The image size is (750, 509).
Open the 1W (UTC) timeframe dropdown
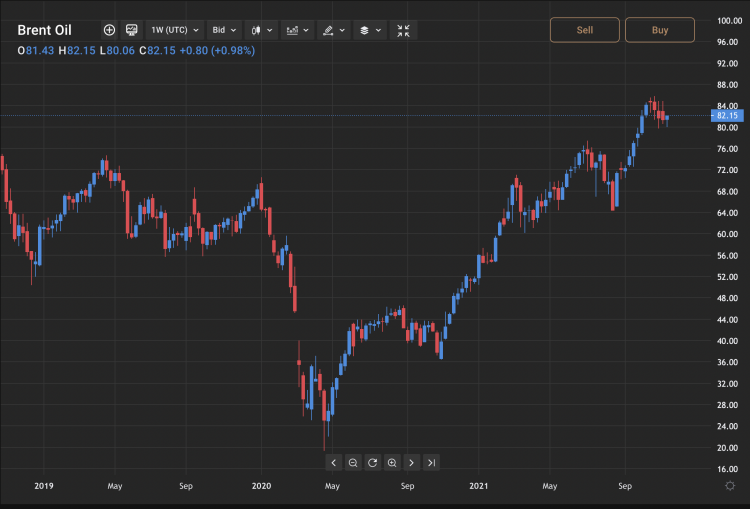(x=175, y=30)
